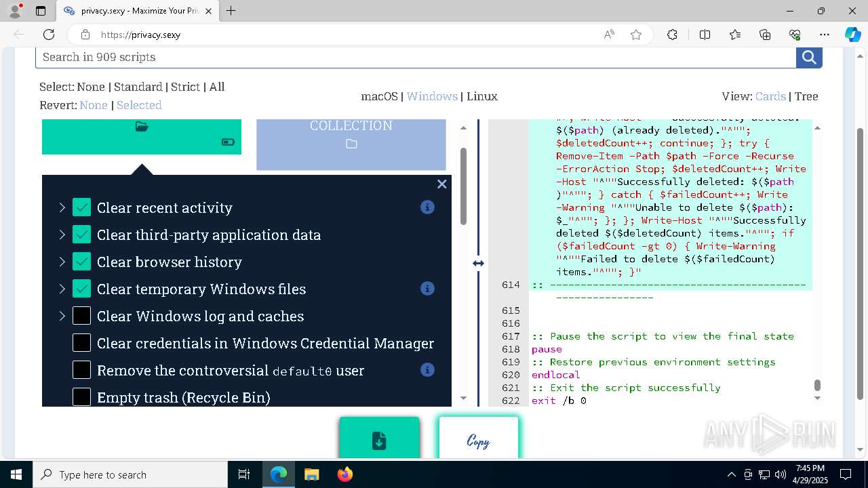Open a new browser tab
Image resolution: width=868 pixels, height=488 pixels.
tap(231, 11)
